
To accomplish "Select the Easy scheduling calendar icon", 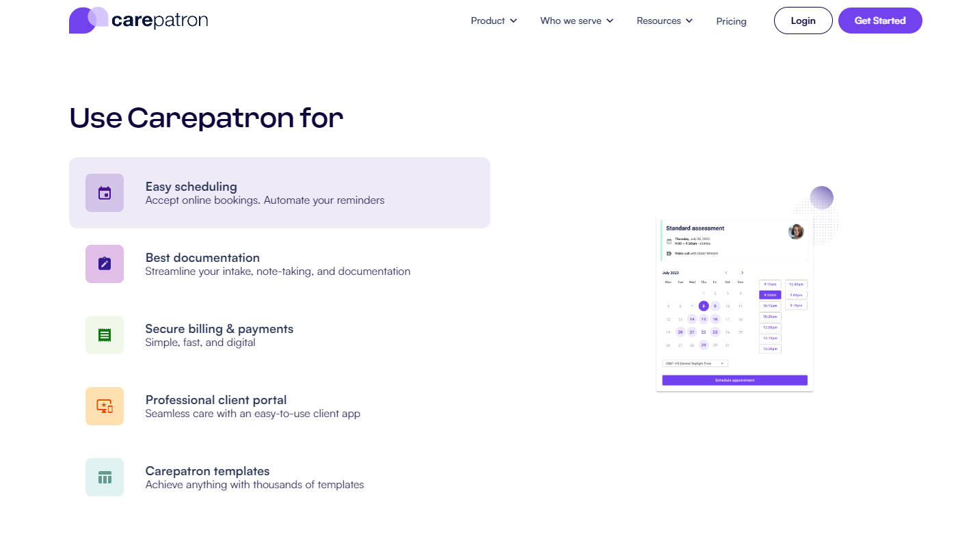I will (x=104, y=193).
